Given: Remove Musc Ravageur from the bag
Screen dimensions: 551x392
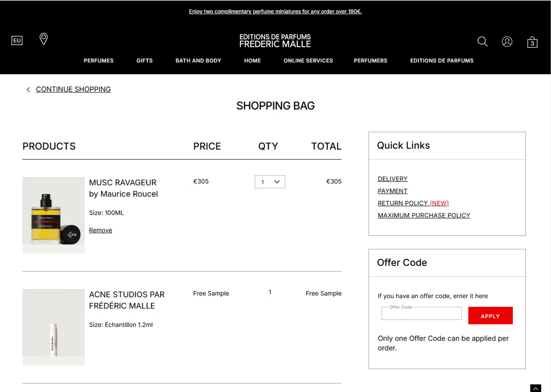Looking at the screenshot, I should (100, 230).
